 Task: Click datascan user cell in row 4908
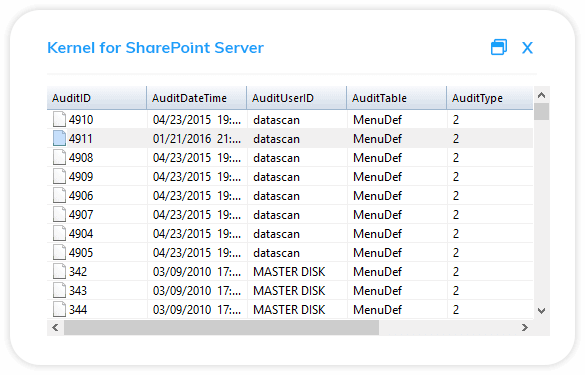coord(297,158)
